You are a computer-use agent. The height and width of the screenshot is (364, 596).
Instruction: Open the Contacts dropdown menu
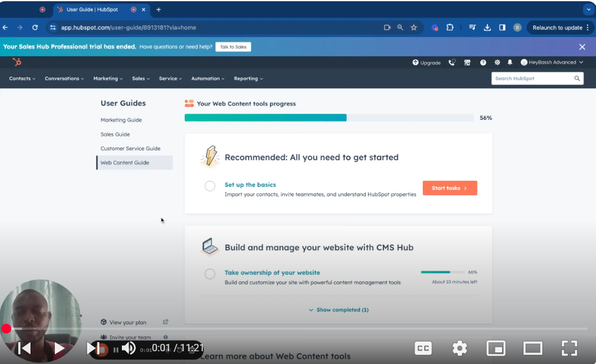[22, 79]
